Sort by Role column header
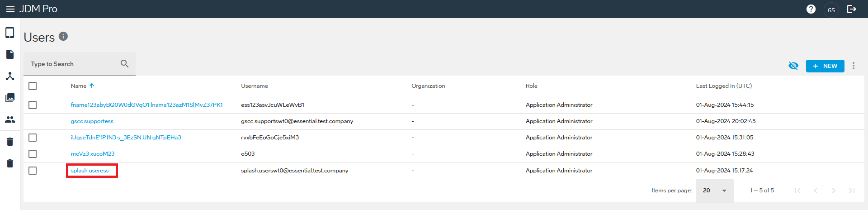The width and height of the screenshot is (868, 210). [x=532, y=86]
